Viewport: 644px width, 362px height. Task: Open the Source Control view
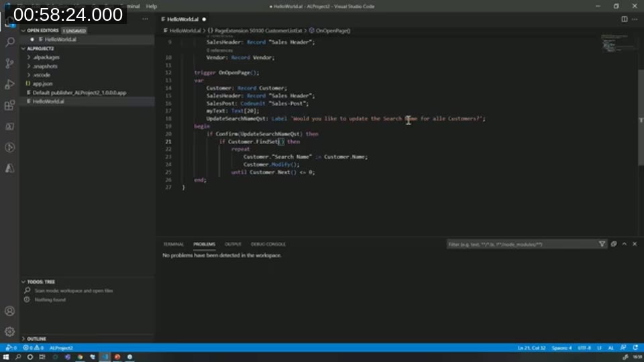click(x=10, y=63)
